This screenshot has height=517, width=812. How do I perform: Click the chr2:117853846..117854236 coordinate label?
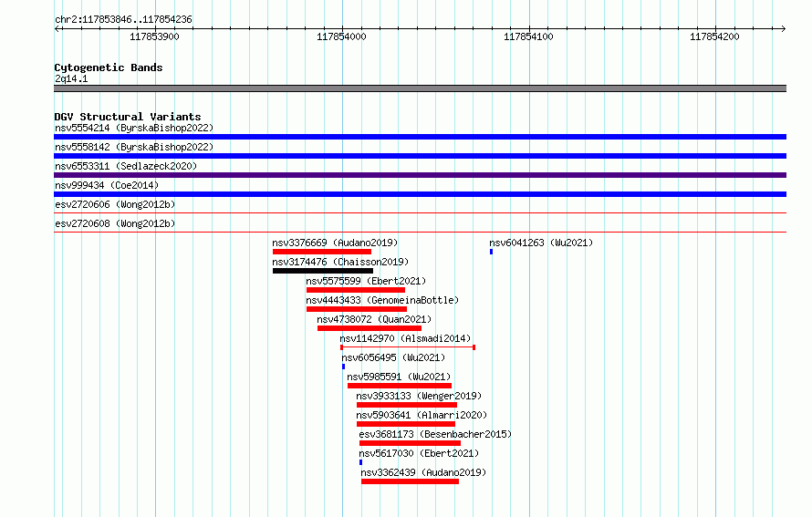point(123,19)
